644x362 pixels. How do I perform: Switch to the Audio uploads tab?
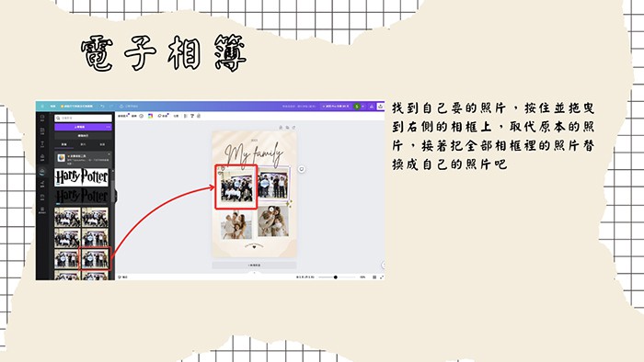102,145
